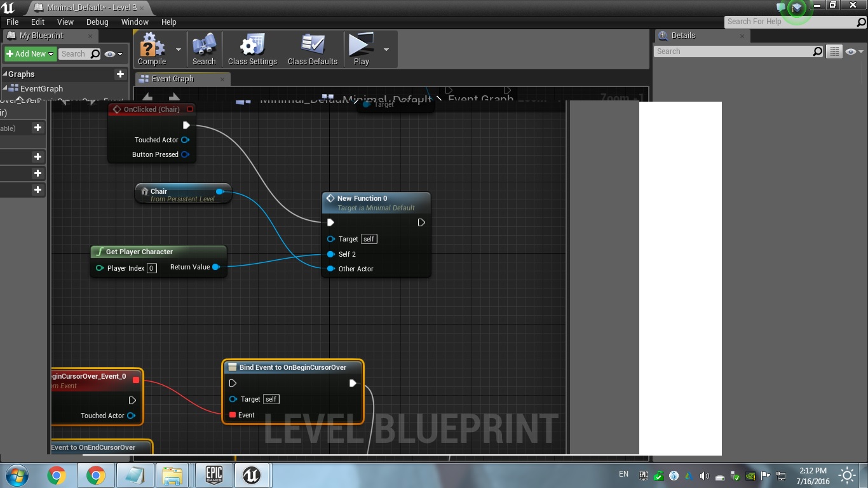
Task: Click the OnClicked (Chair) execution output pin
Action: 186,125
